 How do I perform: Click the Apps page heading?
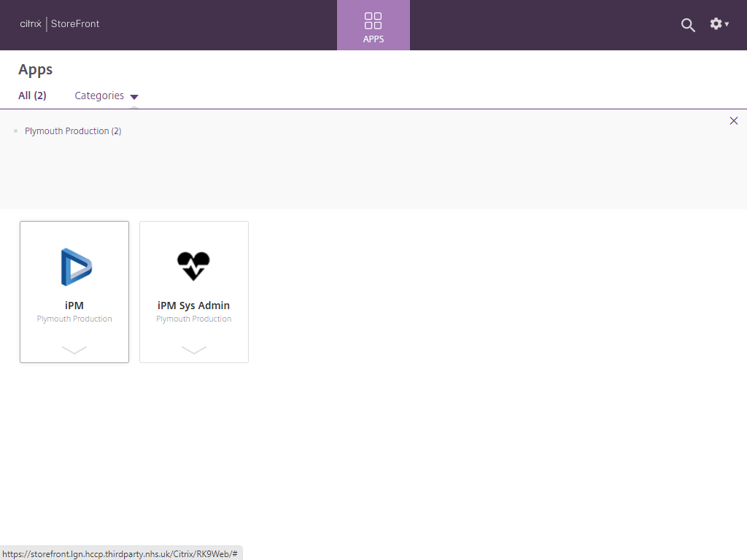(35, 70)
